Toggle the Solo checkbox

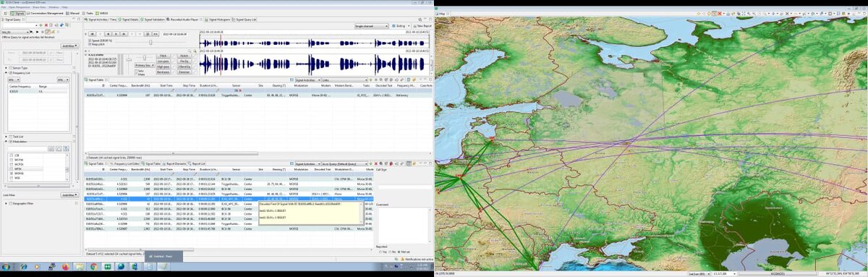point(136,70)
